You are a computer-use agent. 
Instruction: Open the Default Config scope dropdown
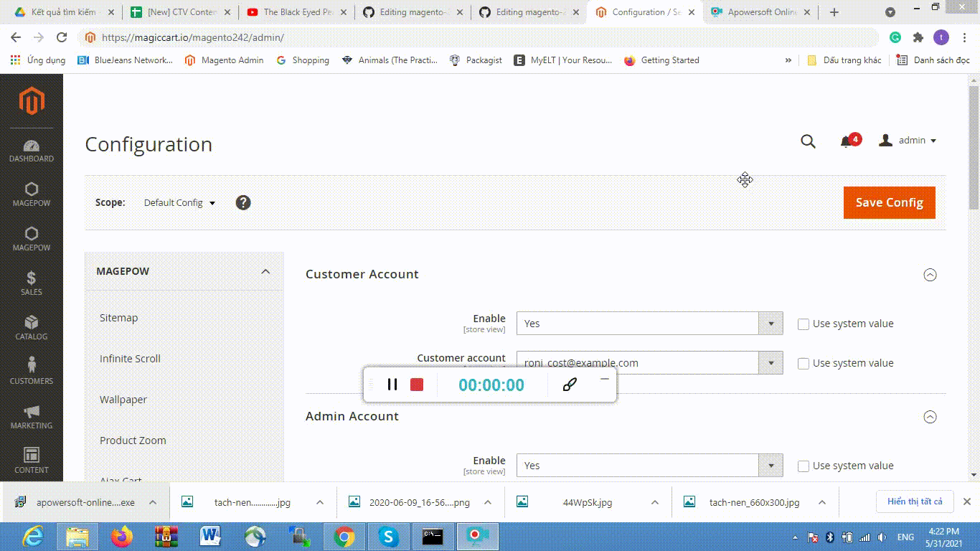pyautogui.click(x=179, y=203)
